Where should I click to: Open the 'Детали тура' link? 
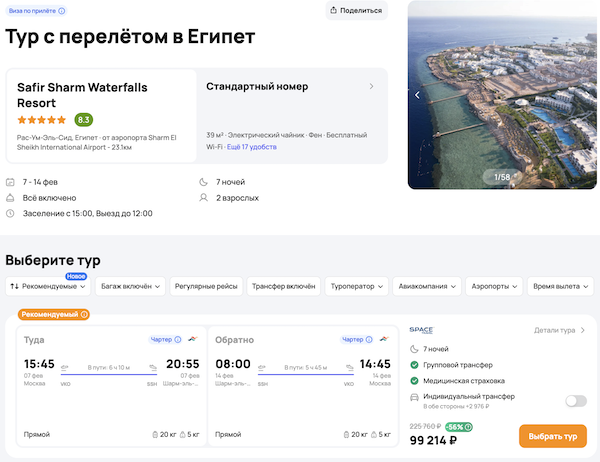tap(559, 330)
